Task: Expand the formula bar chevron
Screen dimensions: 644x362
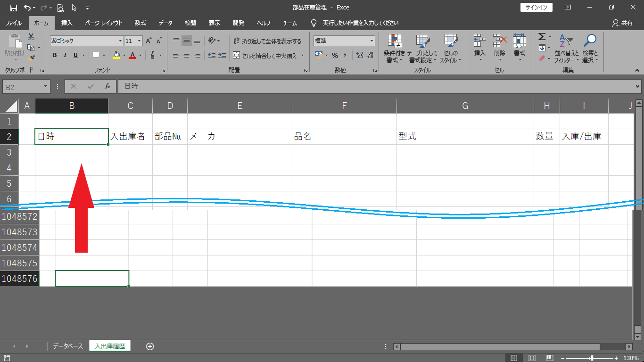Action: 638,87
